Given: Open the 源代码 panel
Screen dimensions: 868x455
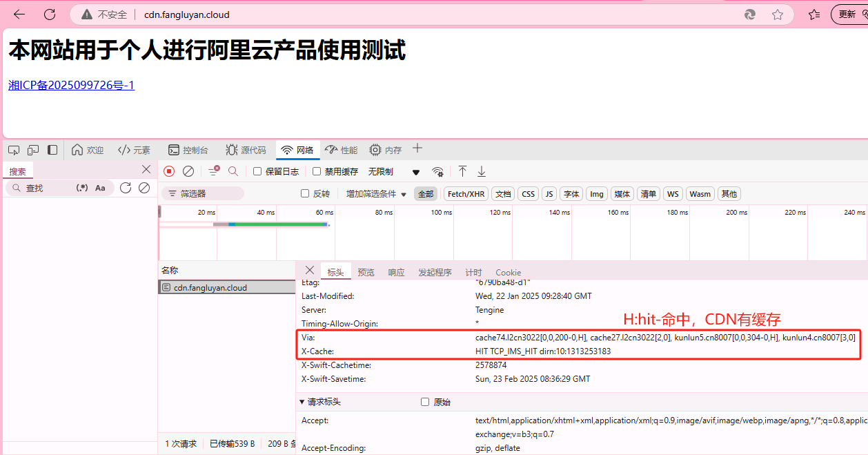Looking at the screenshot, I should pyautogui.click(x=246, y=150).
